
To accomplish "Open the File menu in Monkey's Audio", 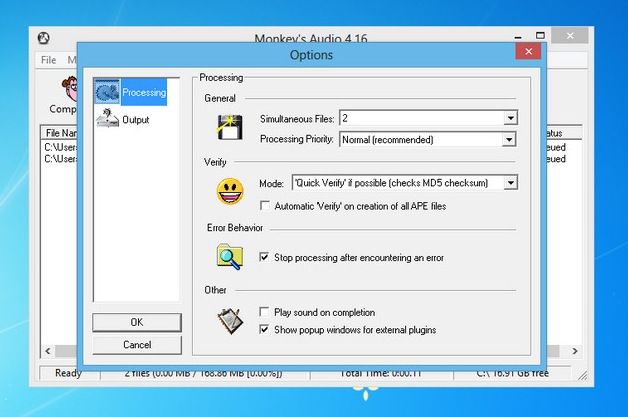I will click(x=48, y=60).
